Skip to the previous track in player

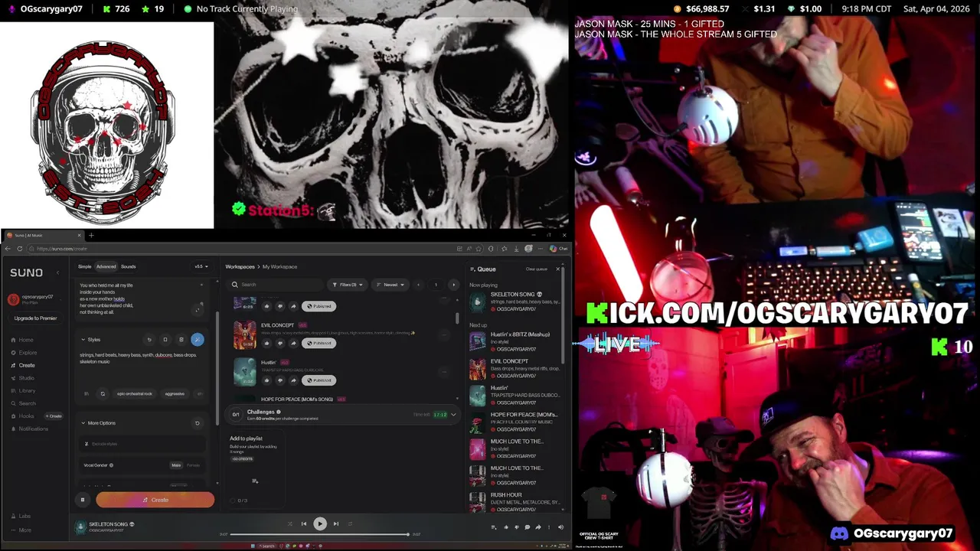(304, 524)
